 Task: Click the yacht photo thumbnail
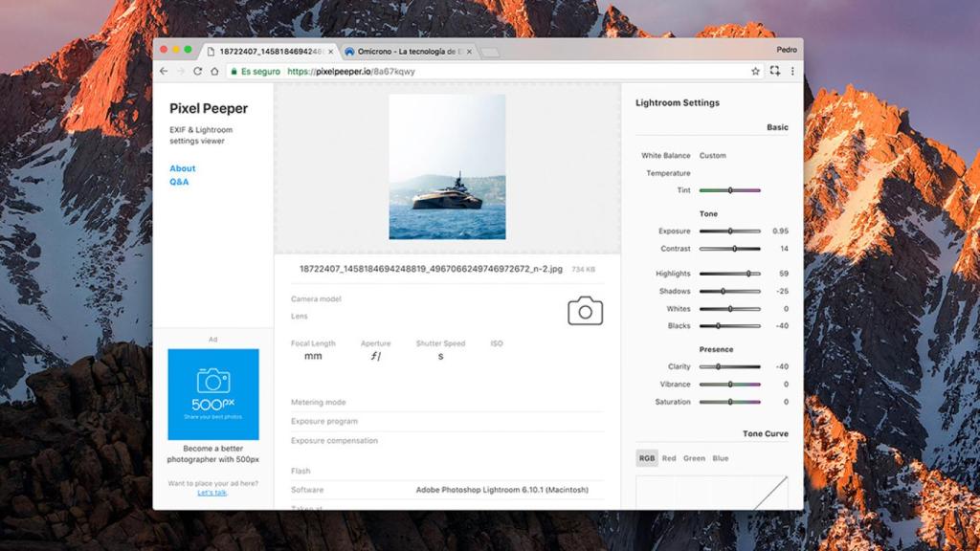tap(447, 166)
